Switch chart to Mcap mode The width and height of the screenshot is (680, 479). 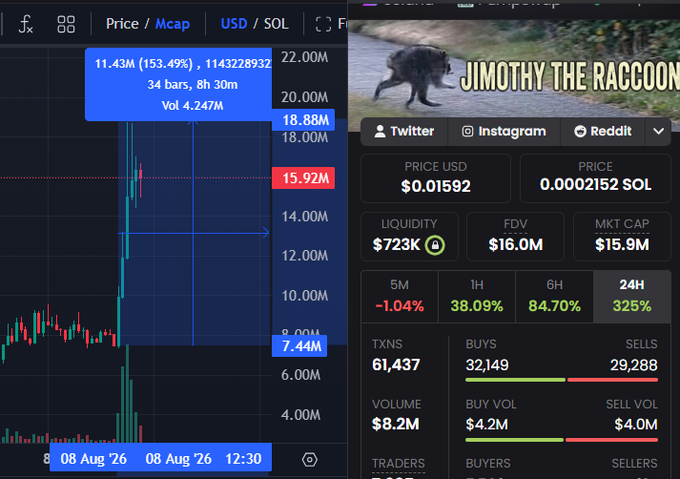point(172,23)
